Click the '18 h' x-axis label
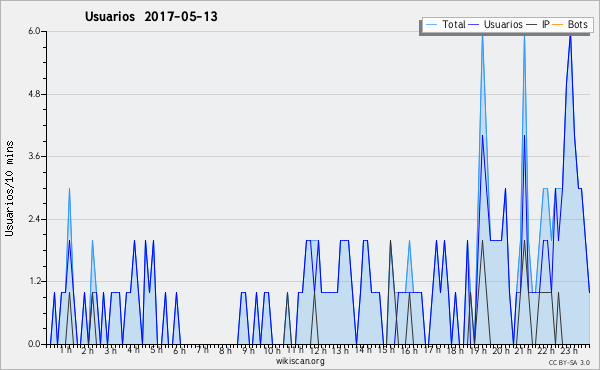 (x=455, y=351)
